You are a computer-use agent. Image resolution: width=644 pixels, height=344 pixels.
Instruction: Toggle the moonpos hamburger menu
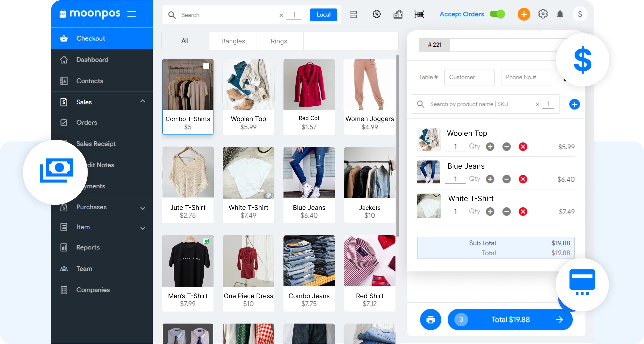click(x=132, y=14)
